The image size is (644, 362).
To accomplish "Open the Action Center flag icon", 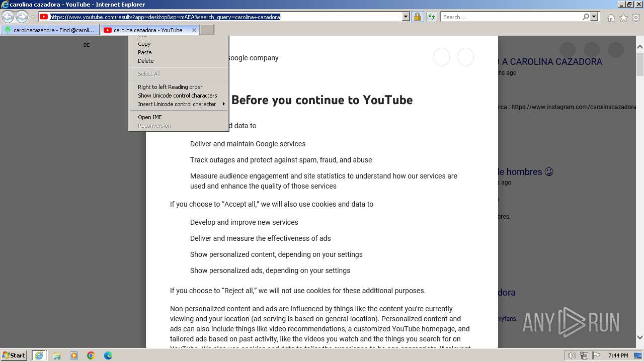I will tap(595, 355).
